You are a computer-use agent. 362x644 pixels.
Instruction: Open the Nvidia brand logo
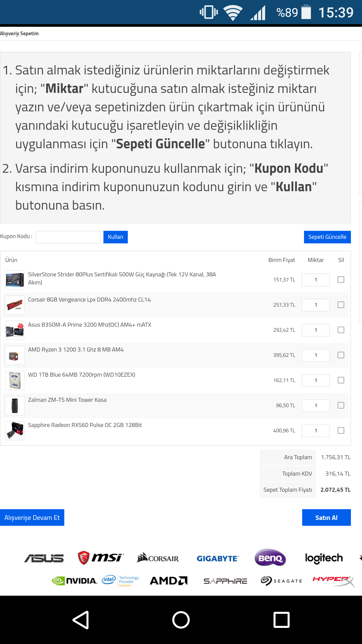74,581
